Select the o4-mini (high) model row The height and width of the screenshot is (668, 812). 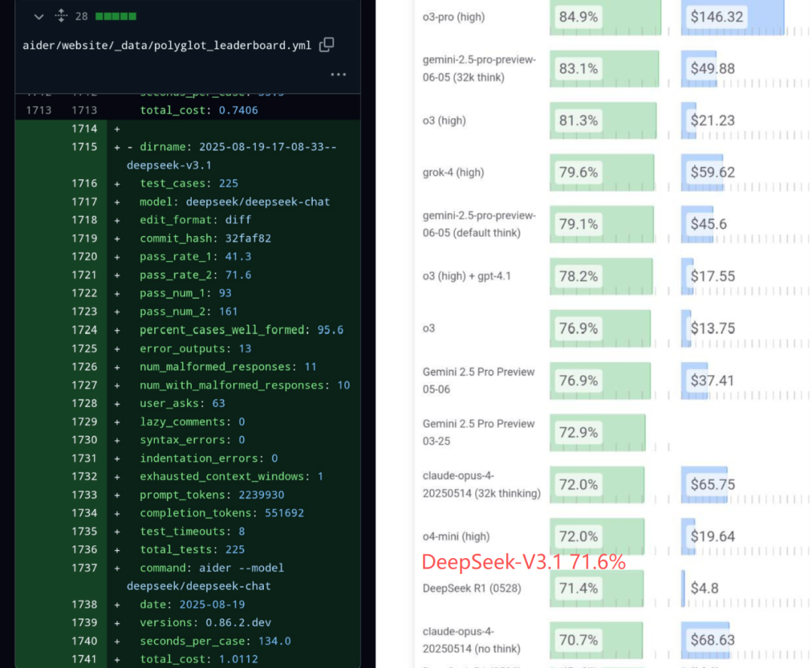(614, 536)
